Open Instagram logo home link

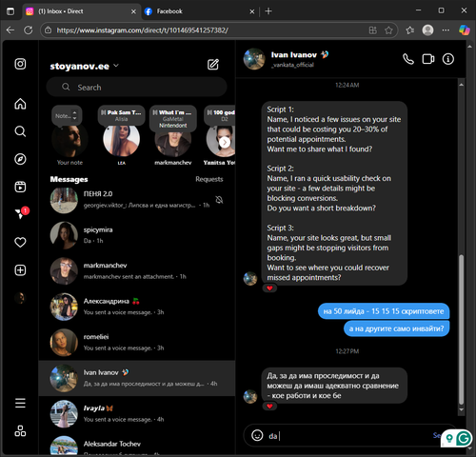point(20,64)
